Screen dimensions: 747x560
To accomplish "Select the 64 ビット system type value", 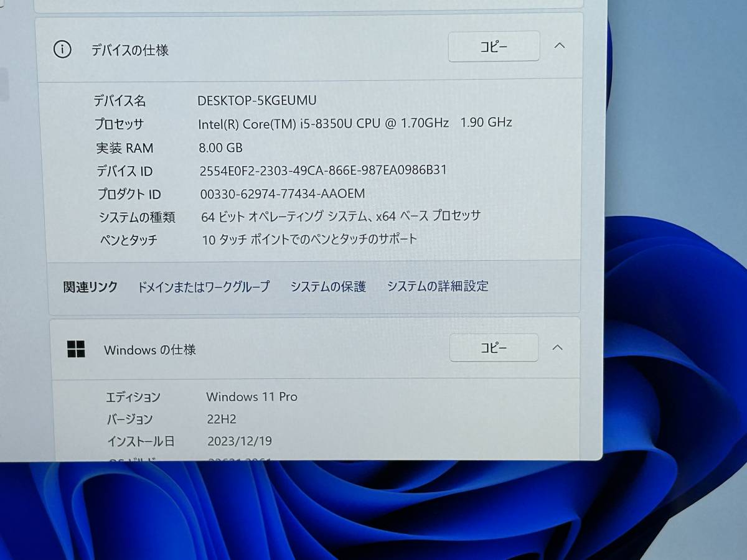I will pyautogui.click(x=341, y=216).
